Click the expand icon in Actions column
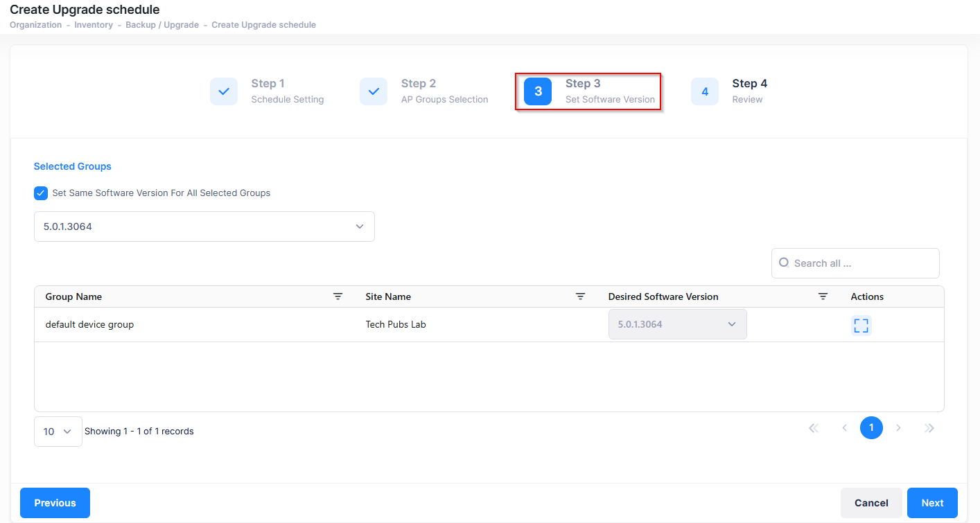Viewport: 980px width, 523px height. tap(861, 326)
